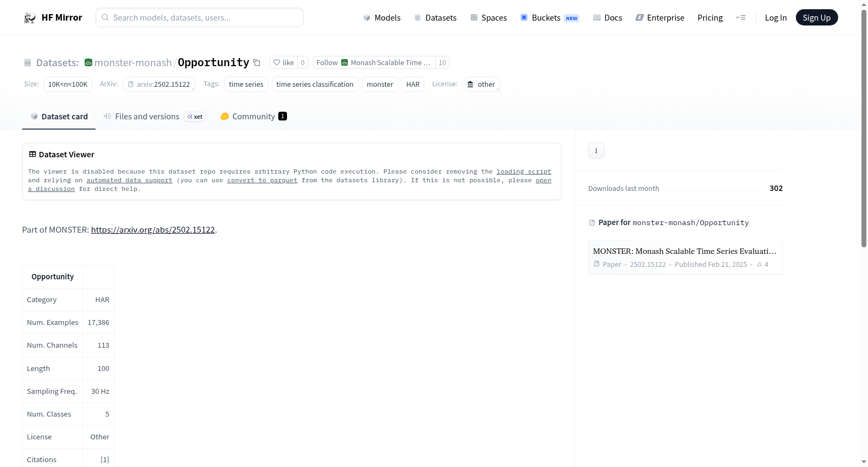The width and height of the screenshot is (868, 467).
Task: Switch to Files and versions tab
Action: pos(154,117)
